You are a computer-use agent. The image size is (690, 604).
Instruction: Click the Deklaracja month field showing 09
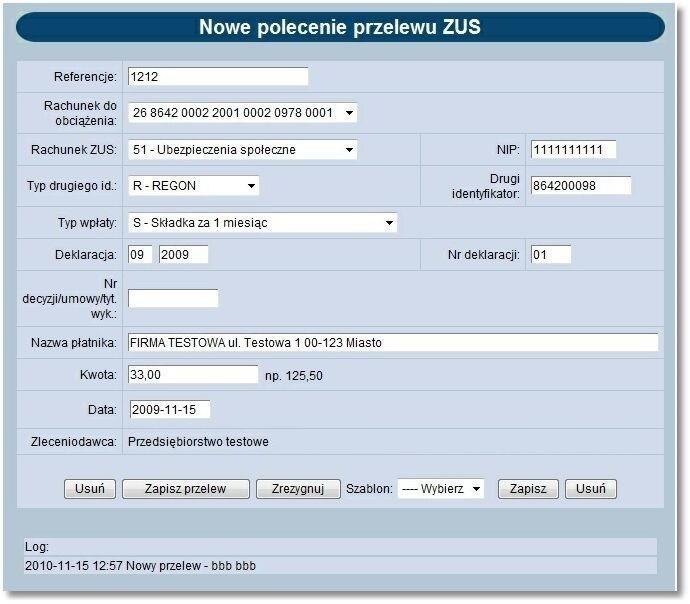click(140, 254)
